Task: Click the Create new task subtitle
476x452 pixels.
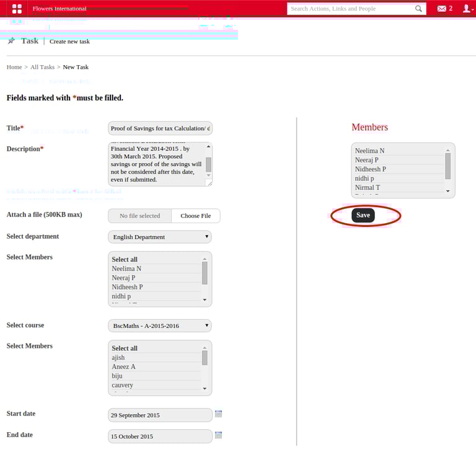Action: 69,42
